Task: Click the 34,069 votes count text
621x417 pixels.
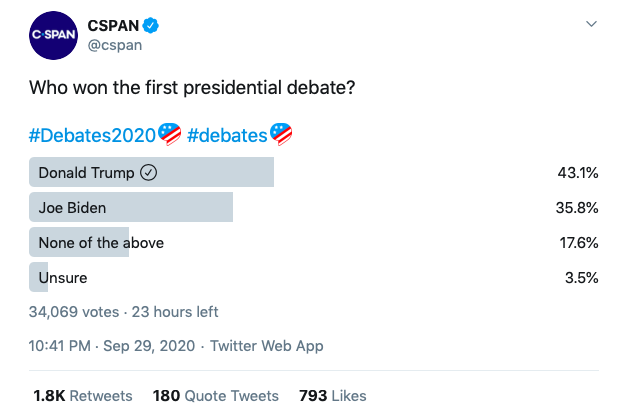Action: (x=75, y=312)
